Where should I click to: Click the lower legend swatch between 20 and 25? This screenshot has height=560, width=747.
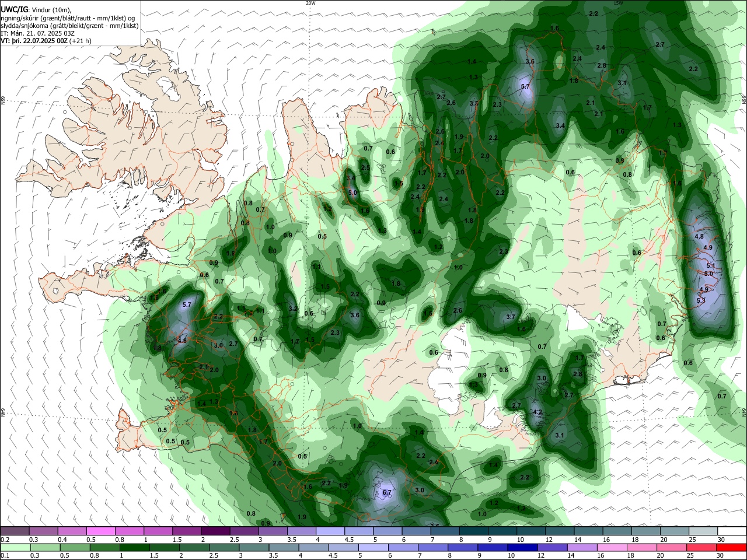pyautogui.click(x=672, y=547)
